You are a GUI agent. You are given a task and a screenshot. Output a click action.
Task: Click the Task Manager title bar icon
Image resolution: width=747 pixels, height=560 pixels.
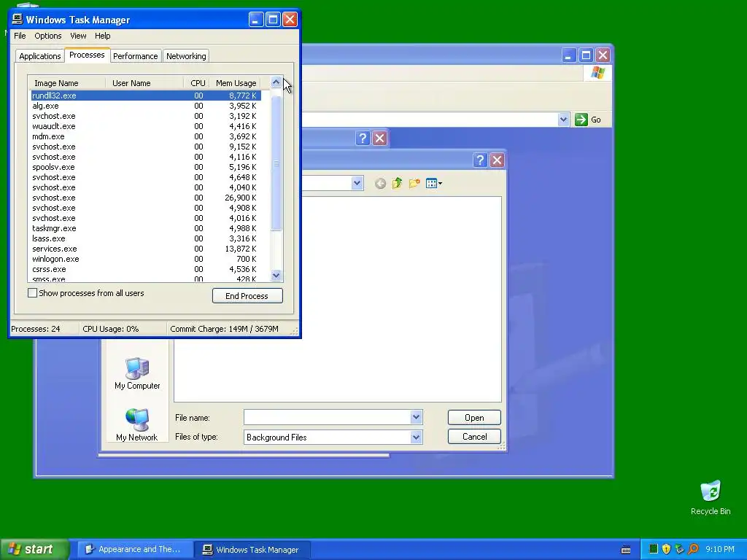click(x=18, y=19)
